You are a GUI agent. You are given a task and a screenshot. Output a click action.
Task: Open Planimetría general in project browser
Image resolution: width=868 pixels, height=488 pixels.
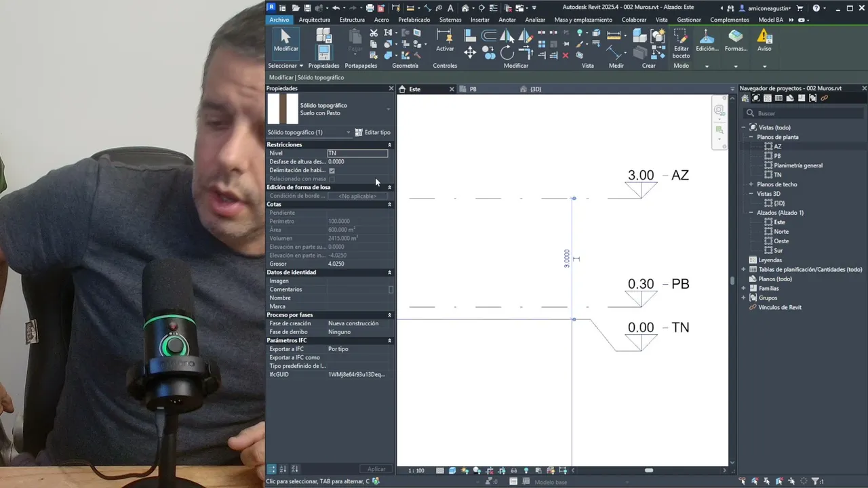(x=798, y=165)
